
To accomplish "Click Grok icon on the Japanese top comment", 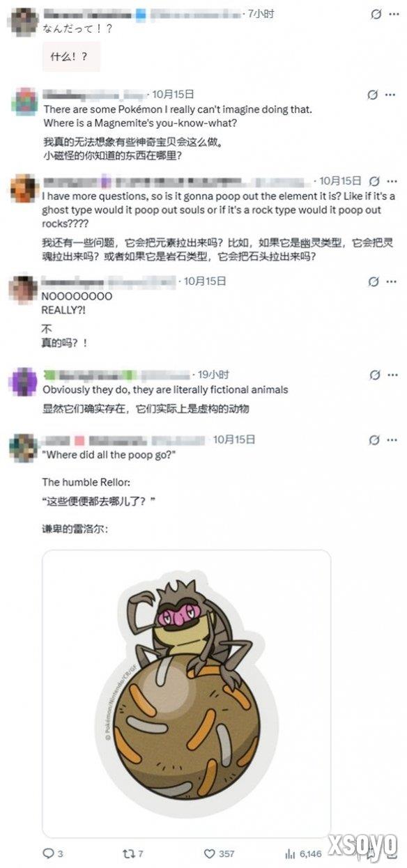I will [x=376, y=14].
